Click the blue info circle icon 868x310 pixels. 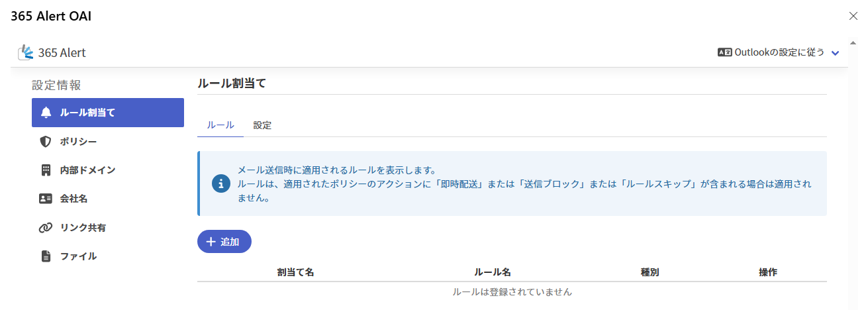(220, 183)
